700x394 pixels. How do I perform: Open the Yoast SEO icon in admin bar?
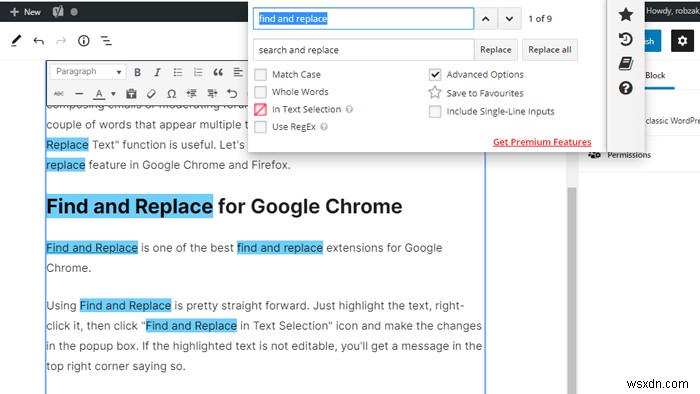tap(58, 12)
